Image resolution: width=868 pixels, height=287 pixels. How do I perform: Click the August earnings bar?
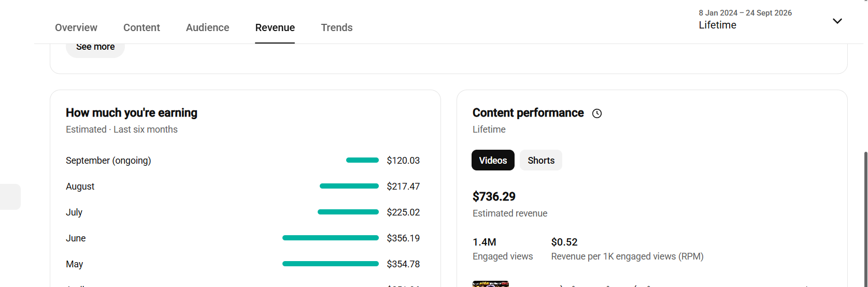pyautogui.click(x=349, y=186)
